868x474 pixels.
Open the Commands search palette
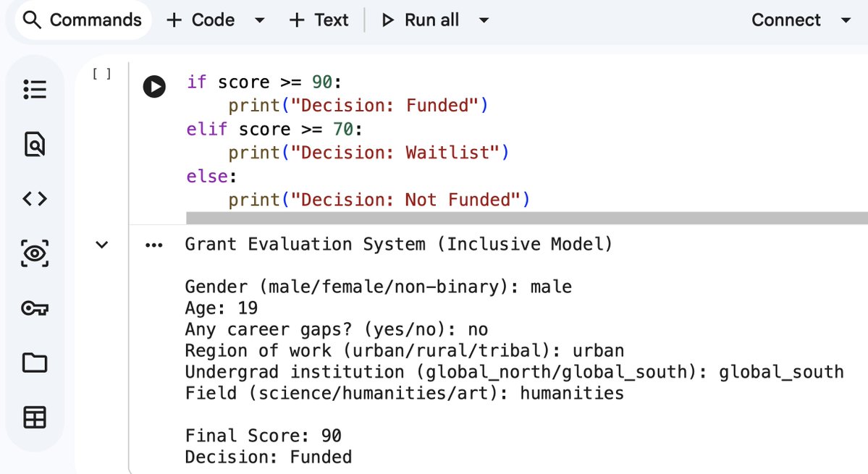point(83,20)
